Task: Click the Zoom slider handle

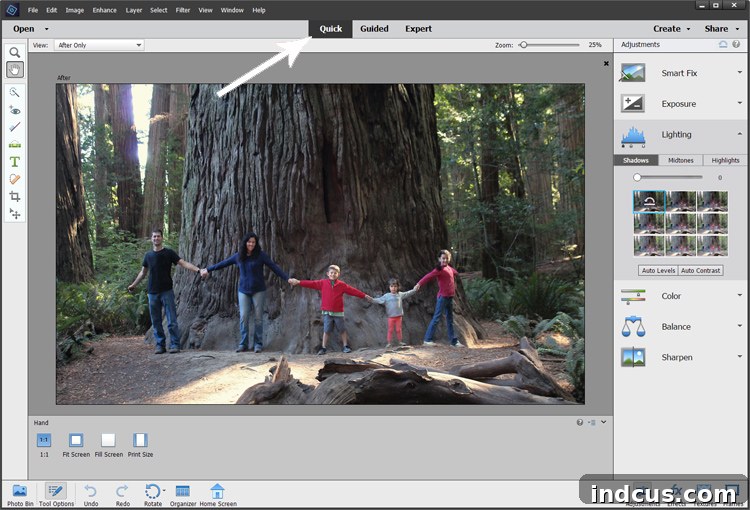Action: (x=524, y=45)
